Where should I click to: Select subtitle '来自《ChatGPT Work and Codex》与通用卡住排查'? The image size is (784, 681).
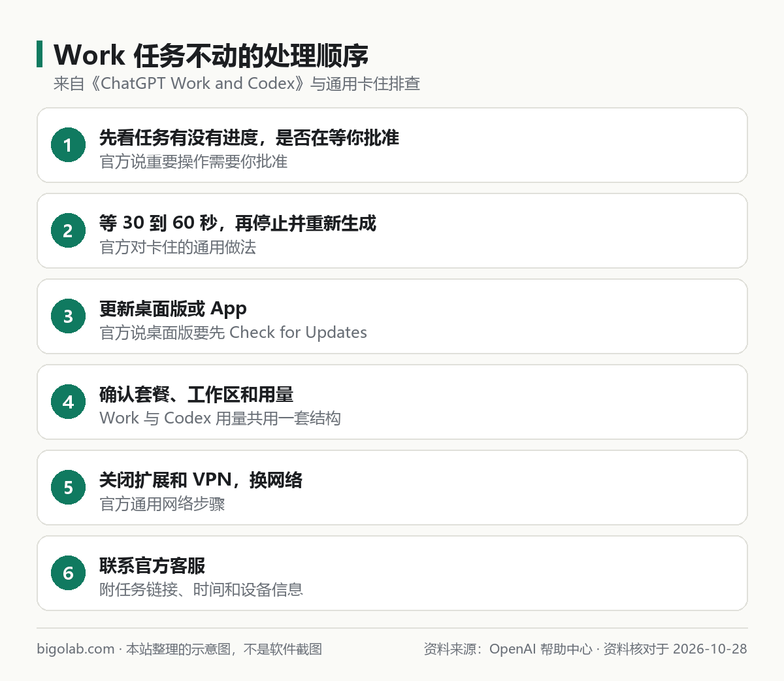237,84
